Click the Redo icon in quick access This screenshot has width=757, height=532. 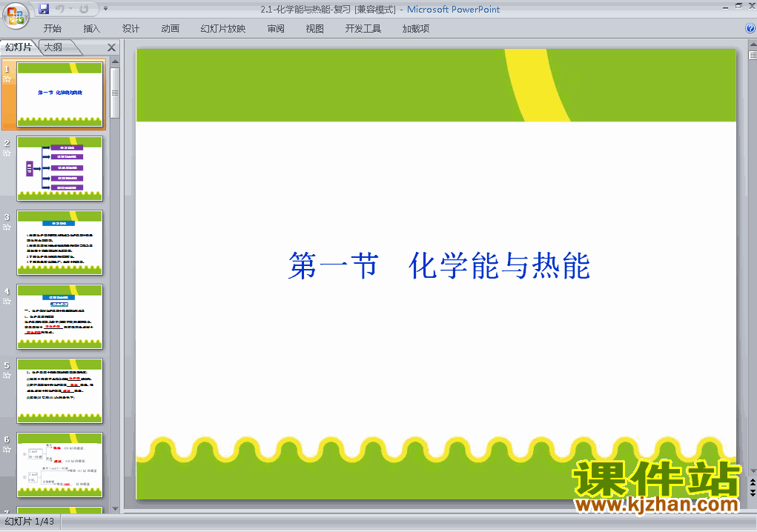tap(84, 9)
